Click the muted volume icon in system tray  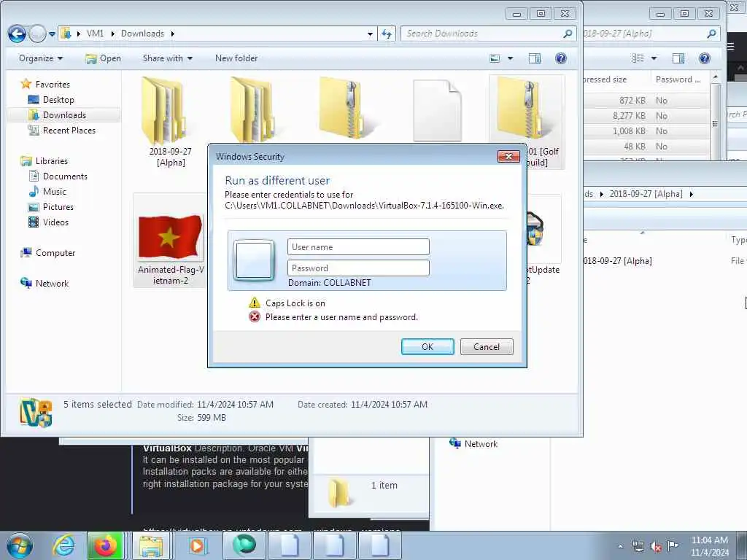pyautogui.click(x=656, y=546)
